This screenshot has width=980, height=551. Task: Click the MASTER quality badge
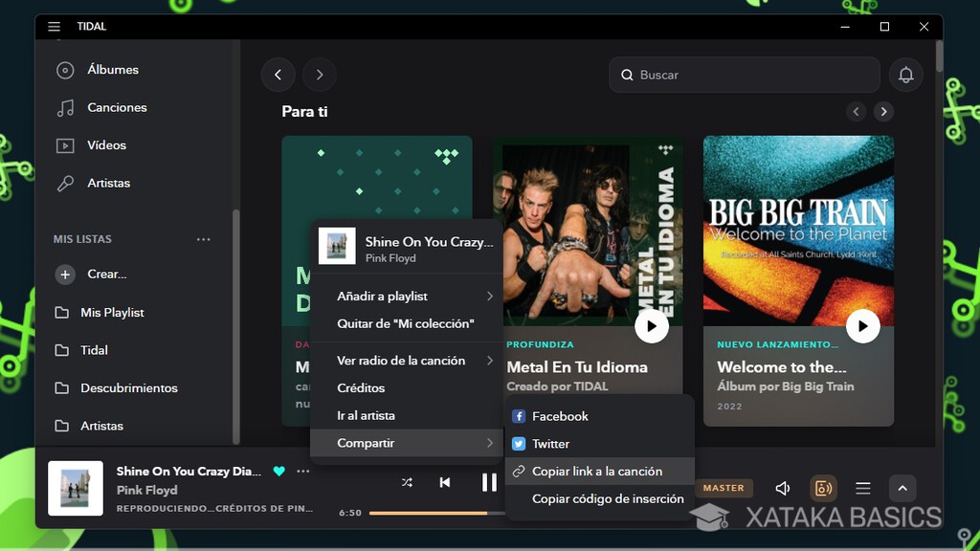[724, 488]
